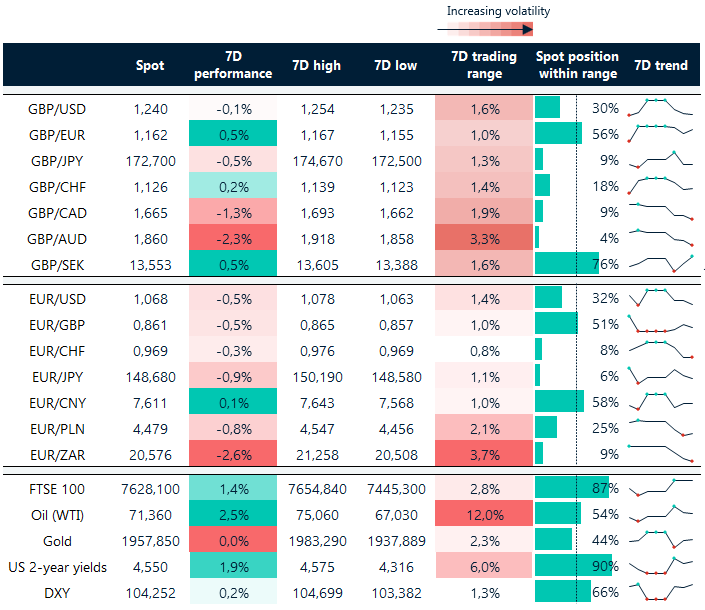This screenshot has width=705, height=610.
Task: Select the green 2,5% Oil performance cell
Action: (x=232, y=514)
